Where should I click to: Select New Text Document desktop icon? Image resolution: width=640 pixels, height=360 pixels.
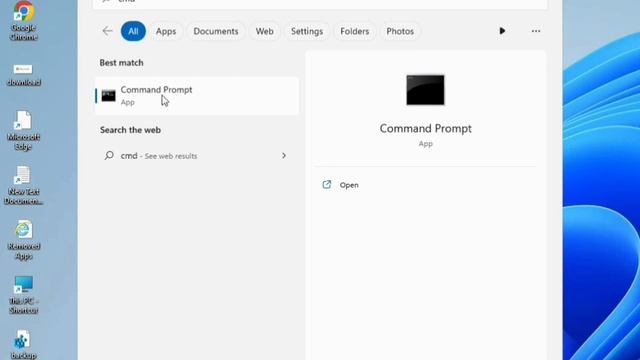[x=23, y=186]
